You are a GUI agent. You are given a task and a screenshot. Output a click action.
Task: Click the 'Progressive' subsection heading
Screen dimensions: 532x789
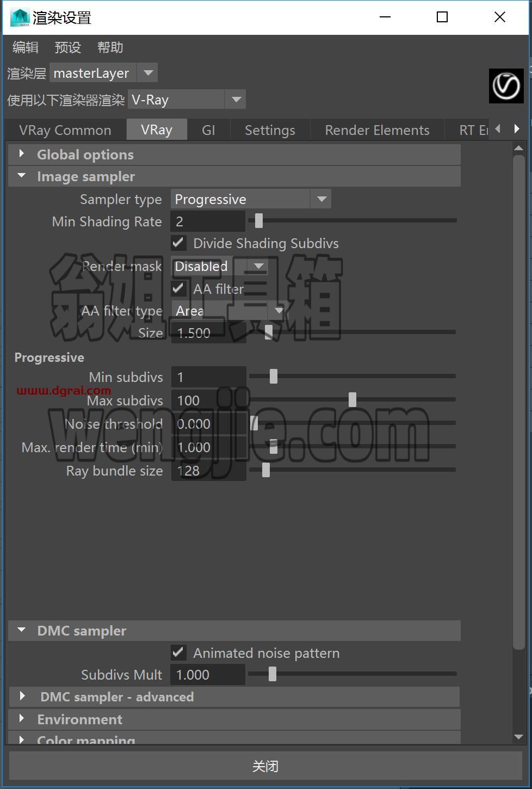(x=50, y=357)
